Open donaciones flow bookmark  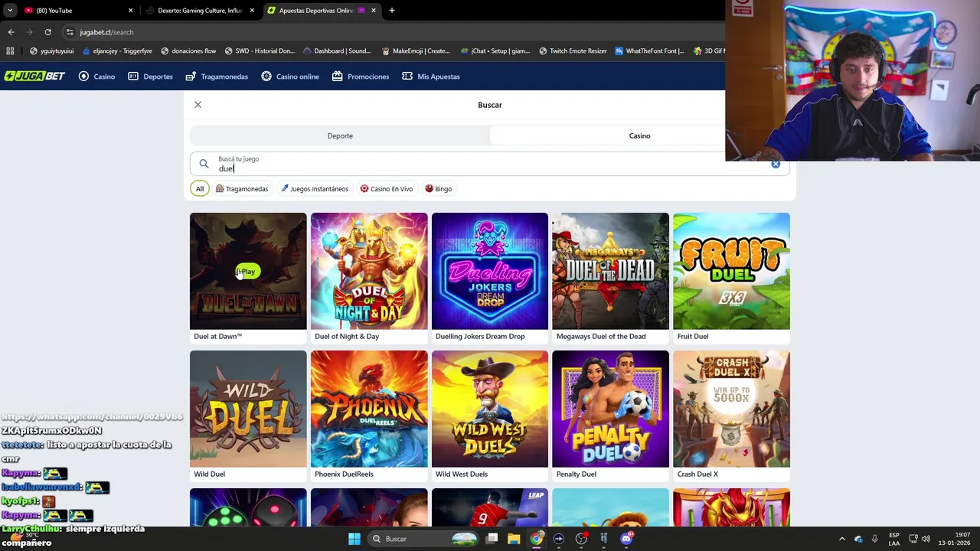click(188, 51)
